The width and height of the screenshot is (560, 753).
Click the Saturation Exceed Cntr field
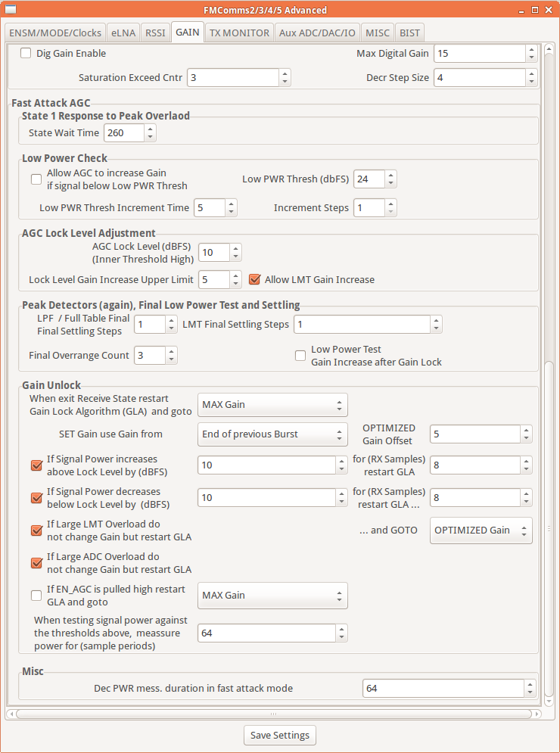pos(233,78)
